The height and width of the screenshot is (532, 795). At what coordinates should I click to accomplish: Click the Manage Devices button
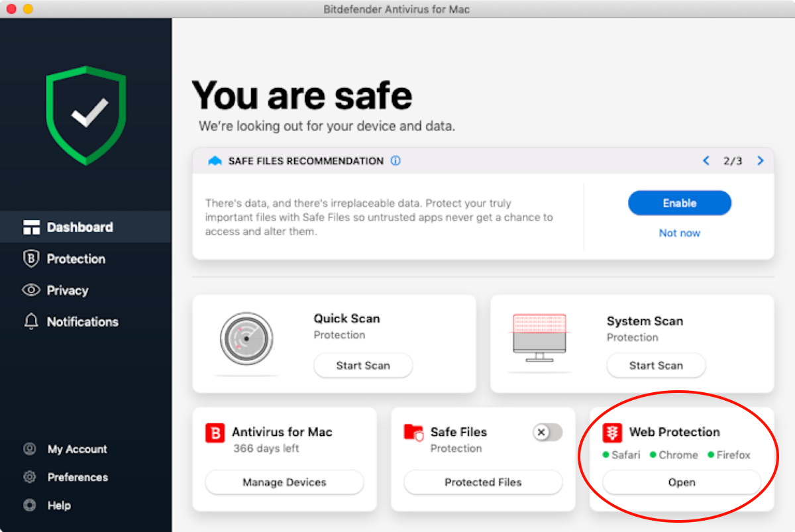click(284, 482)
